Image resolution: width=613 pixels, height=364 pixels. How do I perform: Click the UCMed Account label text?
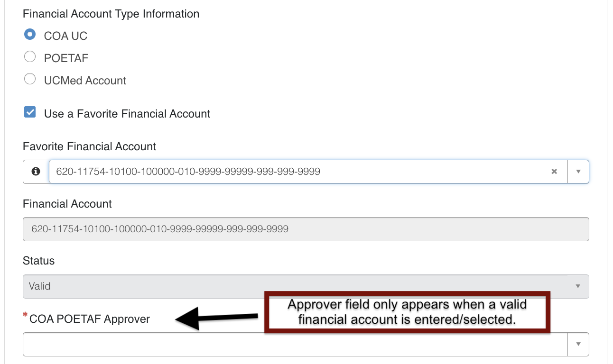(85, 81)
